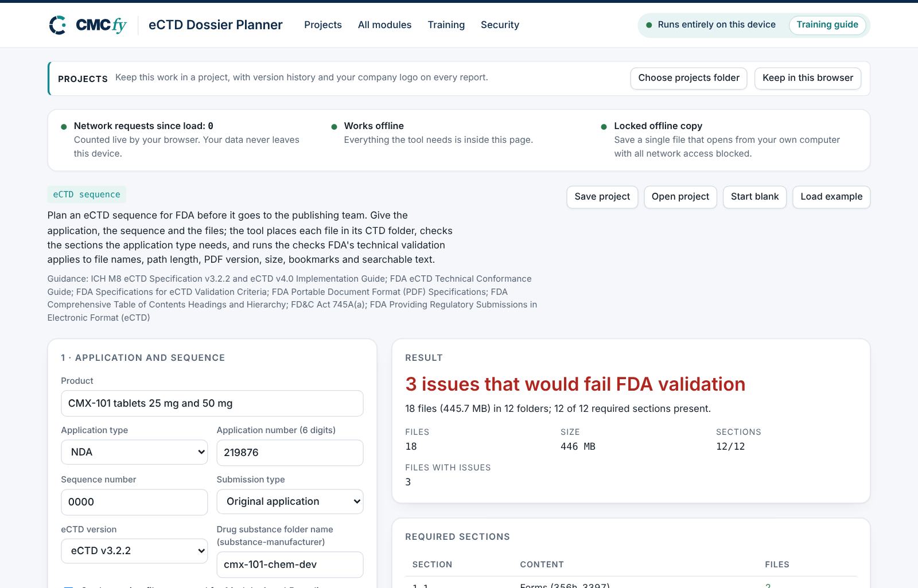Image resolution: width=918 pixels, height=588 pixels.
Task: Open the Projects menu item
Action: [323, 25]
